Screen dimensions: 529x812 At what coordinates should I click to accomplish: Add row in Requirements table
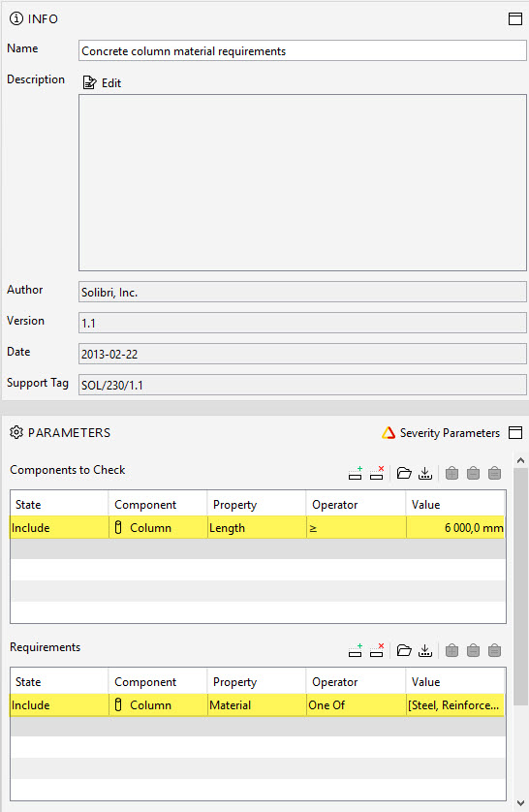[x=355, y=650]
